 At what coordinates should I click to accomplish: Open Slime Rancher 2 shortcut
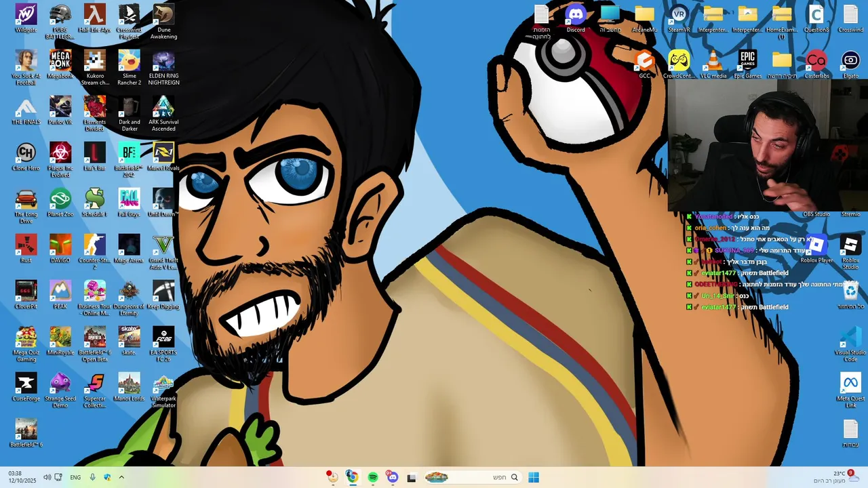(129, 67)
